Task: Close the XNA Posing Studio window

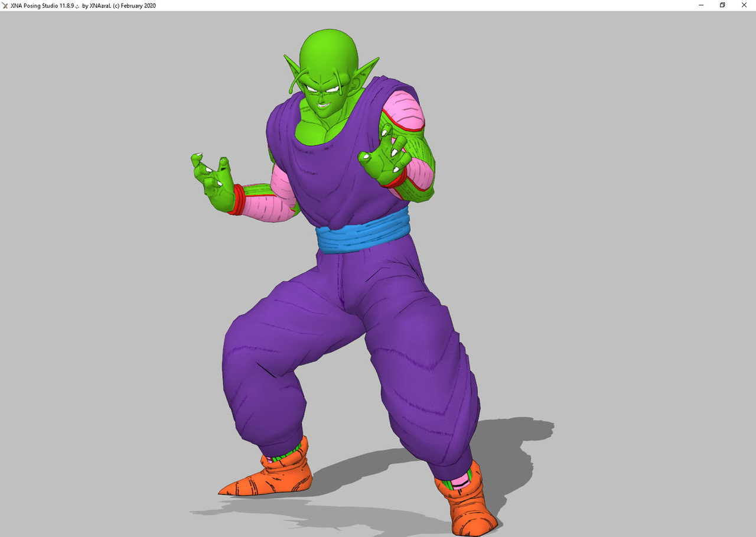Action: [x=744, y=5]
